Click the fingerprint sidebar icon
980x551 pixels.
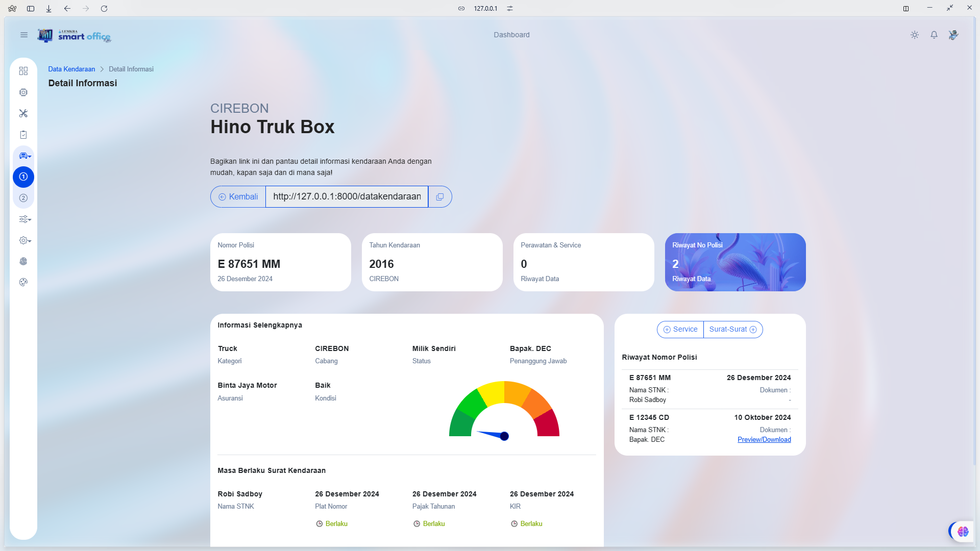pos(23,261)
